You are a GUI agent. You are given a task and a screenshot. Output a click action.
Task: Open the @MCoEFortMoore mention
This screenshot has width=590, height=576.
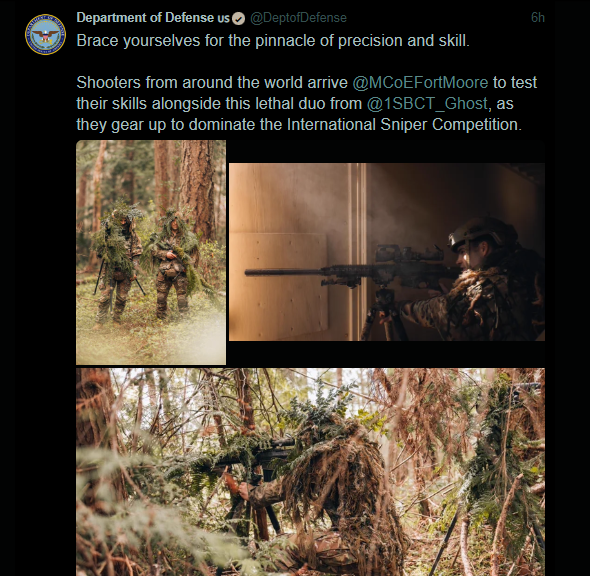pos(420,82)
